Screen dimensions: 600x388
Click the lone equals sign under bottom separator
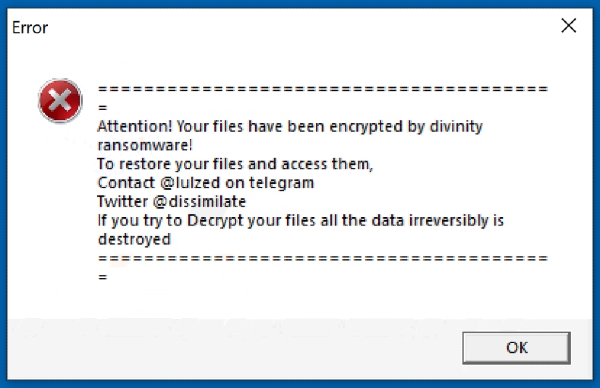pos(103,277)
